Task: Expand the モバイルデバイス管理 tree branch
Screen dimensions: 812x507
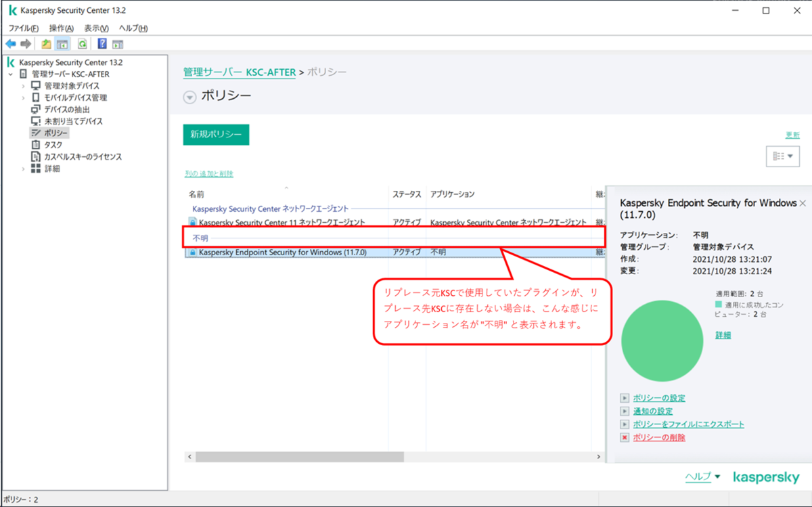Action: pos(24,97)
